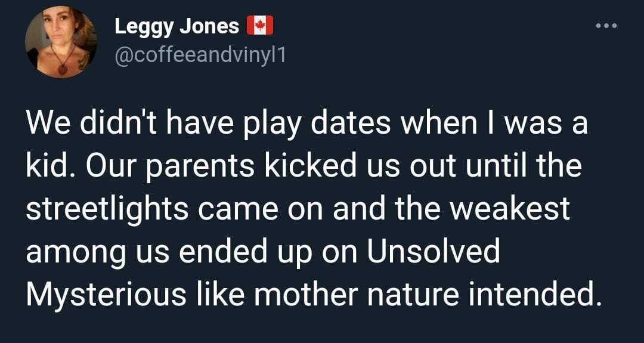Open Leggy Jones's profile picture
The width and height of the screenshot is (644, 343).
click(60, 42)
